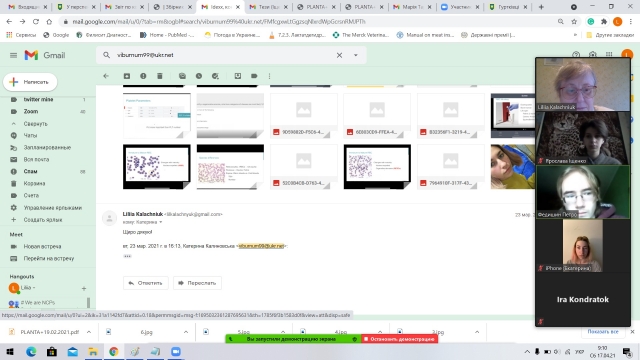Click the Reply button

[146, 283]
